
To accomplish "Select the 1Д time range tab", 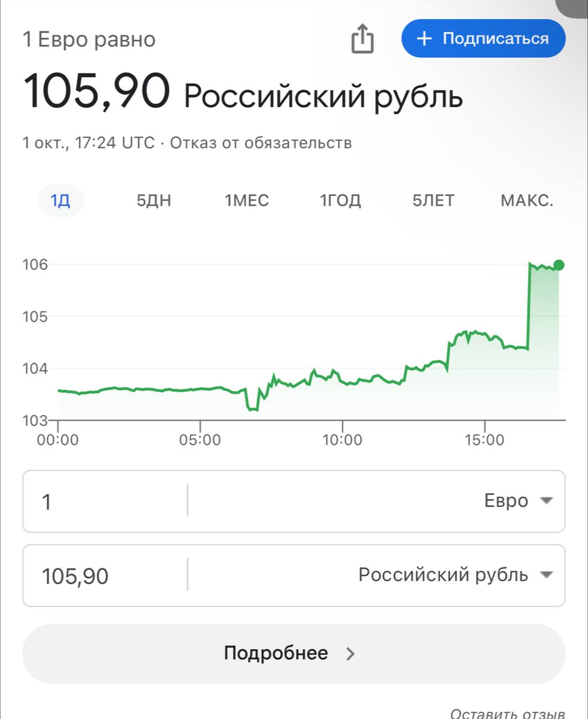I will 61,201.
